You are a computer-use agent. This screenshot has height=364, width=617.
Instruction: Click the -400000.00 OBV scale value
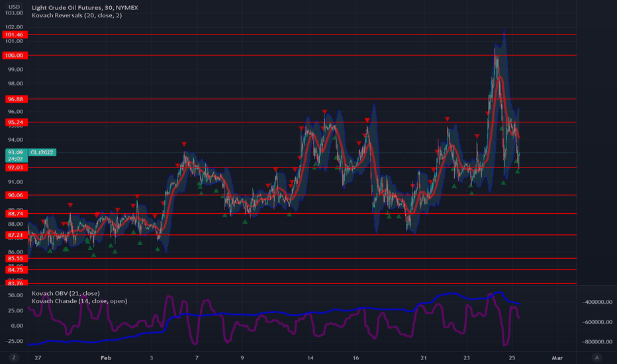597,302
